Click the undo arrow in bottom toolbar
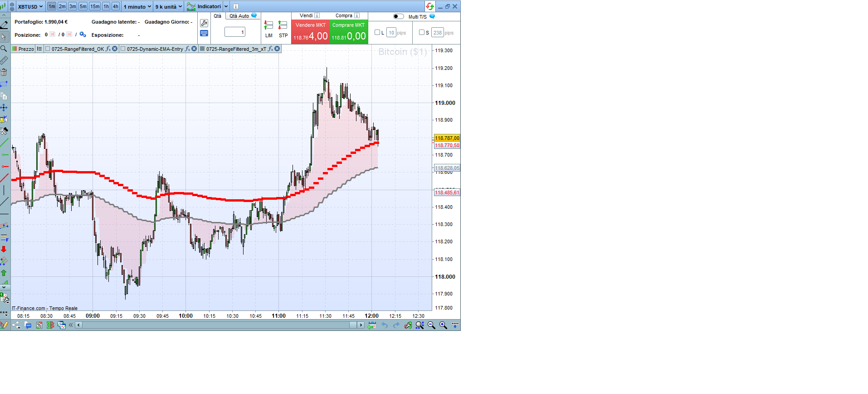Viewport: 868px width, 394px height. pyautogui.click(x=385, y=325)
